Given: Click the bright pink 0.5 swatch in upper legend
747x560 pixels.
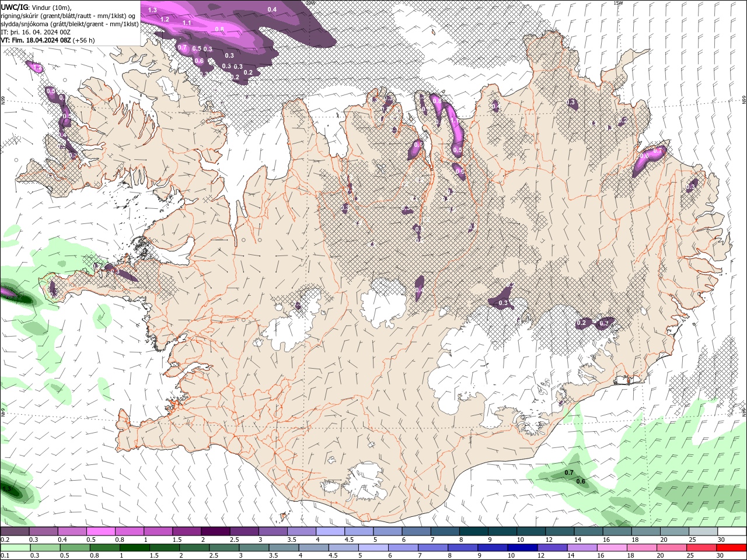Looking at the screenshot, I should 100,531.
